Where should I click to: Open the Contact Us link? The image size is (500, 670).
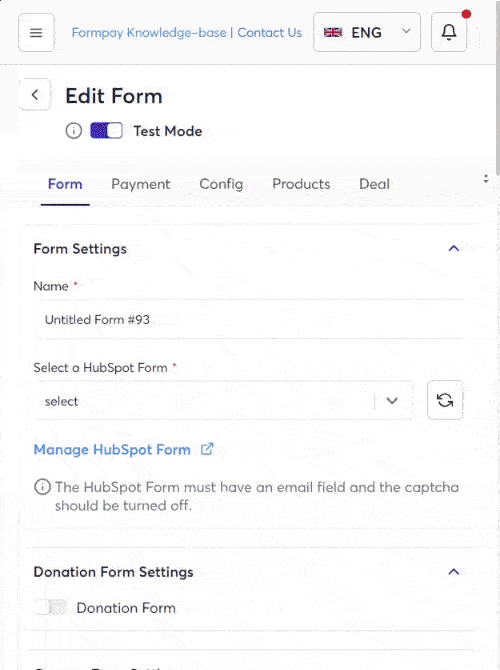(270, 32)
